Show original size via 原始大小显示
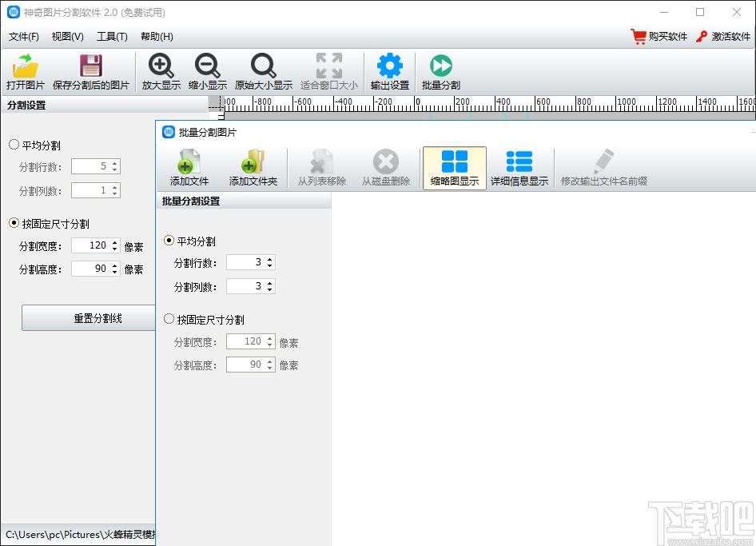This screenshot has height=546, width=756. [x=263, y=72]
